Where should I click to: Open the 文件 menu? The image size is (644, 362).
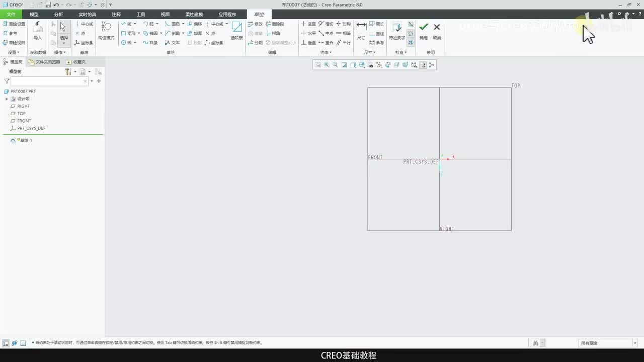click(11, 15)
